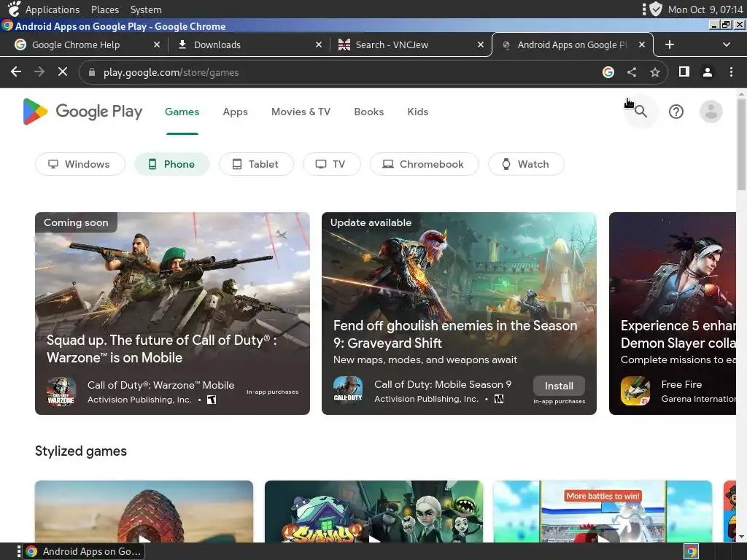Open the Help center question mark icon
The width and height of the screenshot is (747, 560).
676,112
